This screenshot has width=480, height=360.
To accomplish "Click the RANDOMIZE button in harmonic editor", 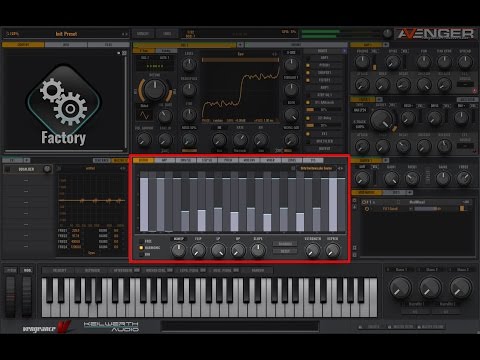I will 285,244.
